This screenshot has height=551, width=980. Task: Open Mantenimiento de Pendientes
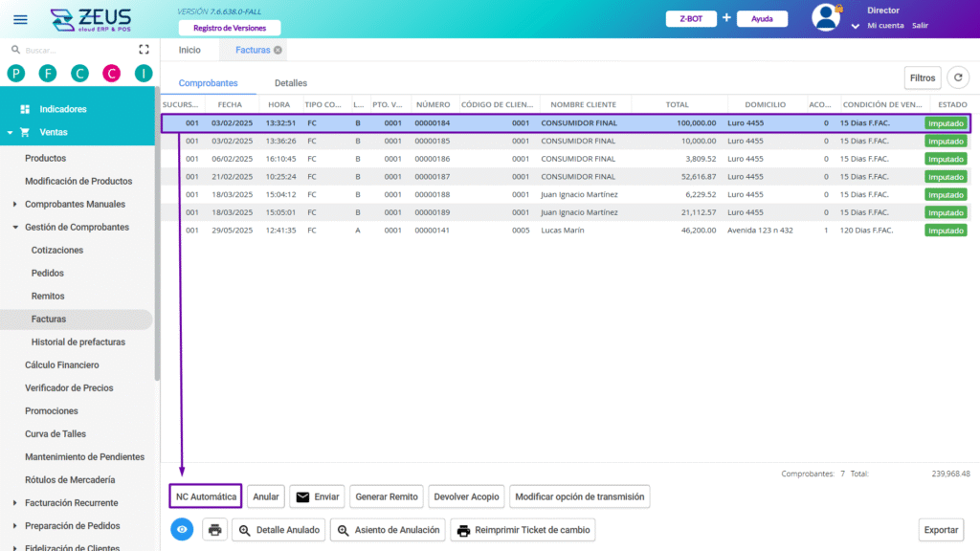click(x=84, y=456)
